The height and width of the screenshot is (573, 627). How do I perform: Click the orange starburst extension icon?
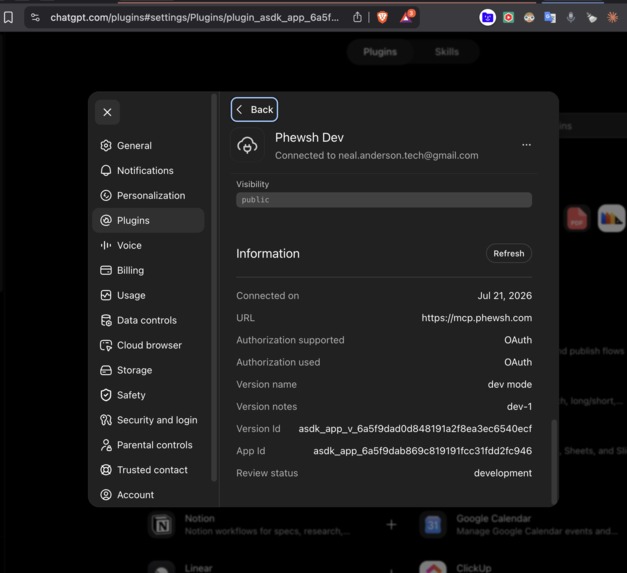point(612,17)
